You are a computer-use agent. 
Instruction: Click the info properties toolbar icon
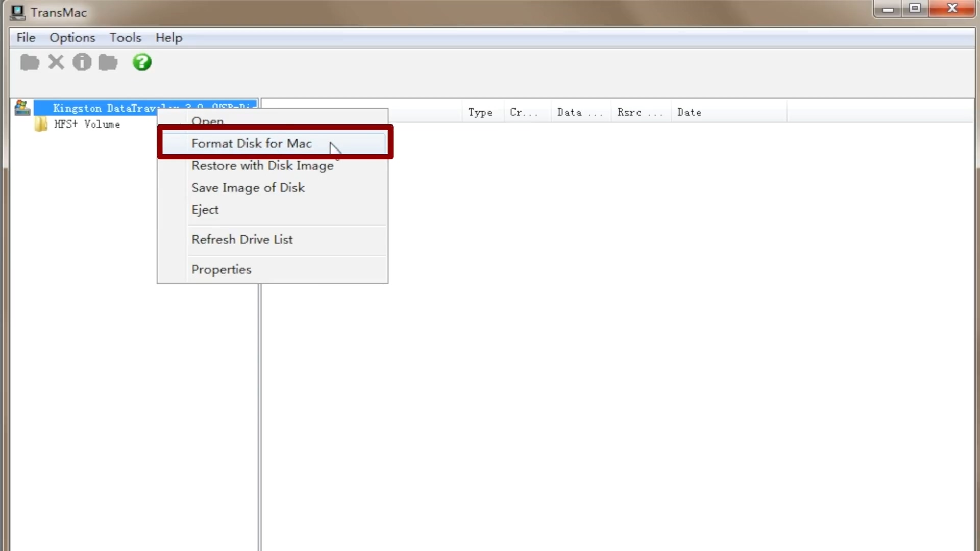[x=82, y=62]
